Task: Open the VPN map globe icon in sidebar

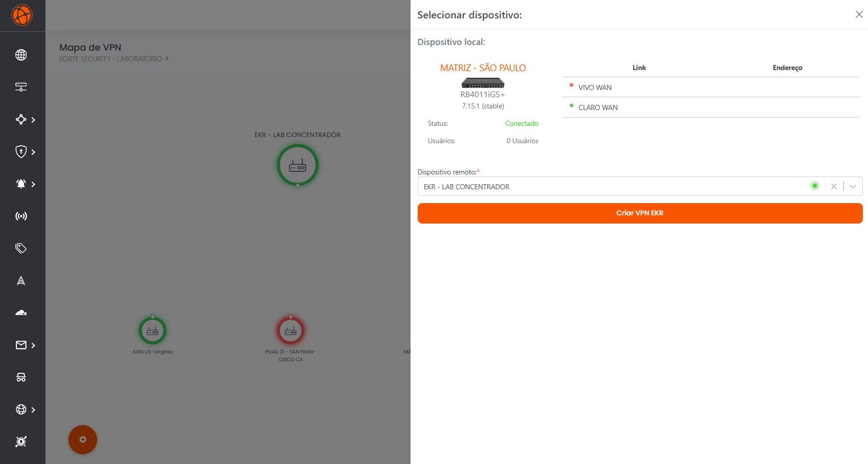Action: (x=21, y=55)
